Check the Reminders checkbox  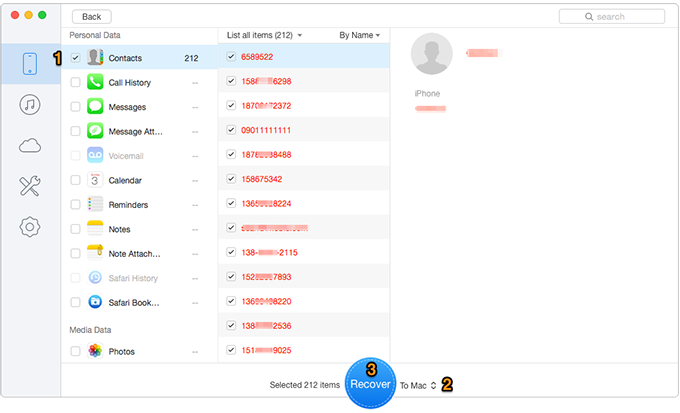click(x=75, y=204)
